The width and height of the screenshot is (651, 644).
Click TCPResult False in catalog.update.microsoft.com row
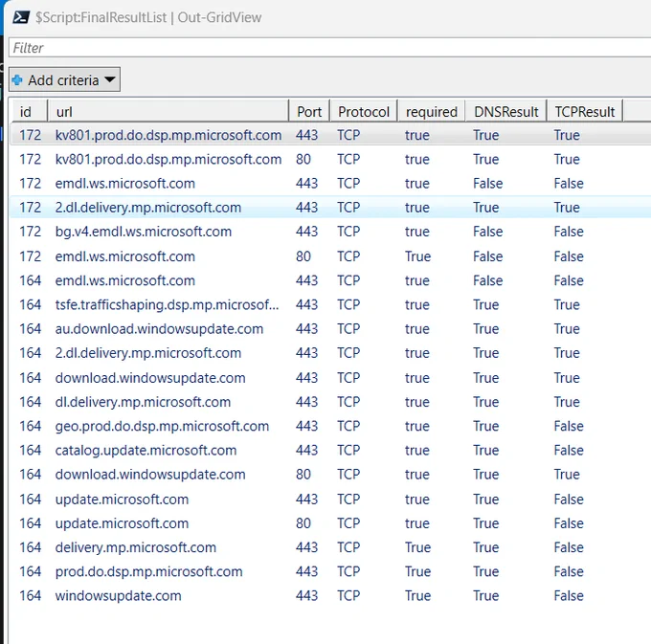coord(569,450)
